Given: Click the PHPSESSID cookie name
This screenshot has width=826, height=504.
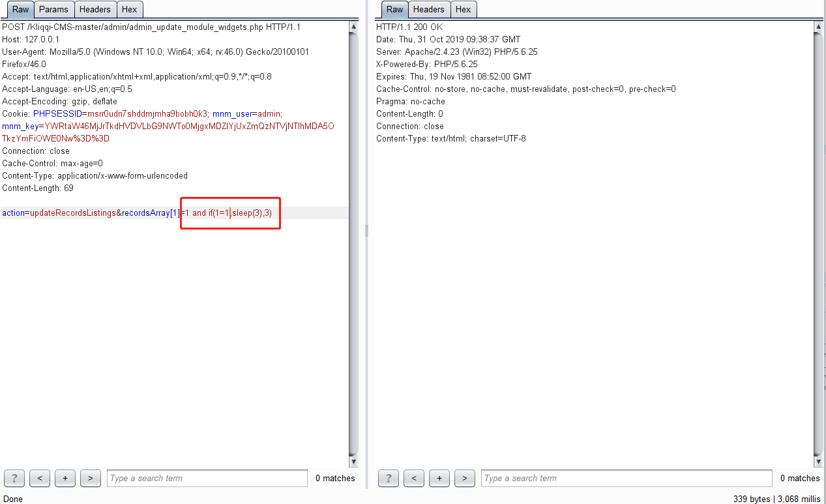Looking at the screenshot, I should [57, 113].
